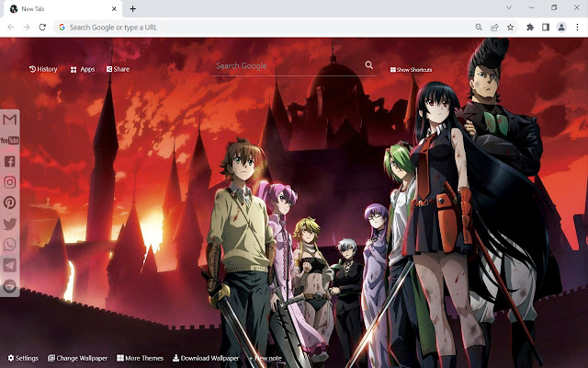Screen dimensions: 588x368
Task: Select the New Tab tab
Action: point(62,8)
